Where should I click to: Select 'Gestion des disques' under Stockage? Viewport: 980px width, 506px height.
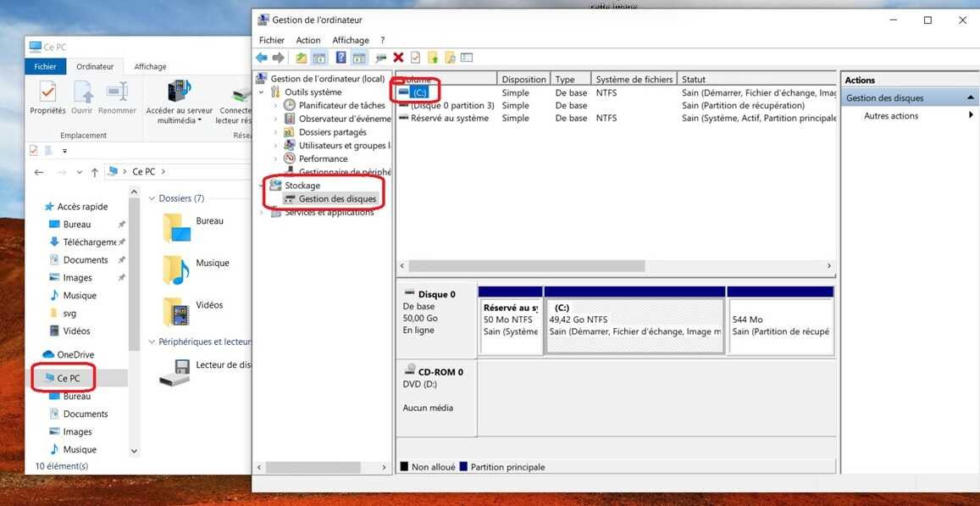coord(336,198)
